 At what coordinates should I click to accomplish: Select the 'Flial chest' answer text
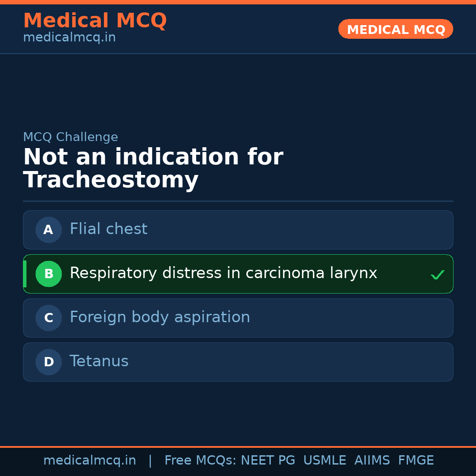tap(108, 229)
